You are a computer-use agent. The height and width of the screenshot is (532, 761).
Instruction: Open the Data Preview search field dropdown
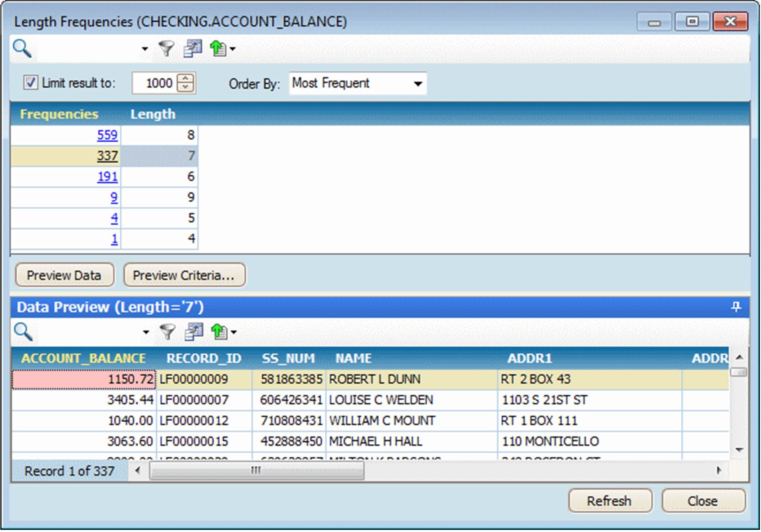pyautogui.click(x=146, y=332)
